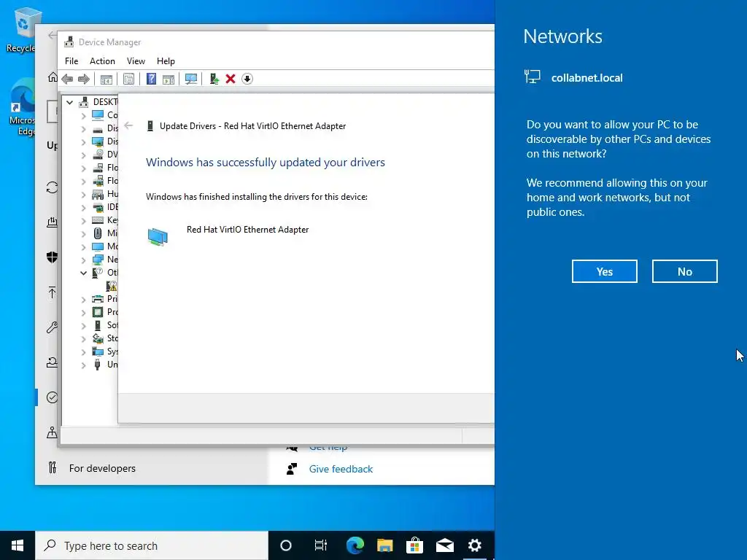Click the Back arrow in Device Manager toolbar

67,79
